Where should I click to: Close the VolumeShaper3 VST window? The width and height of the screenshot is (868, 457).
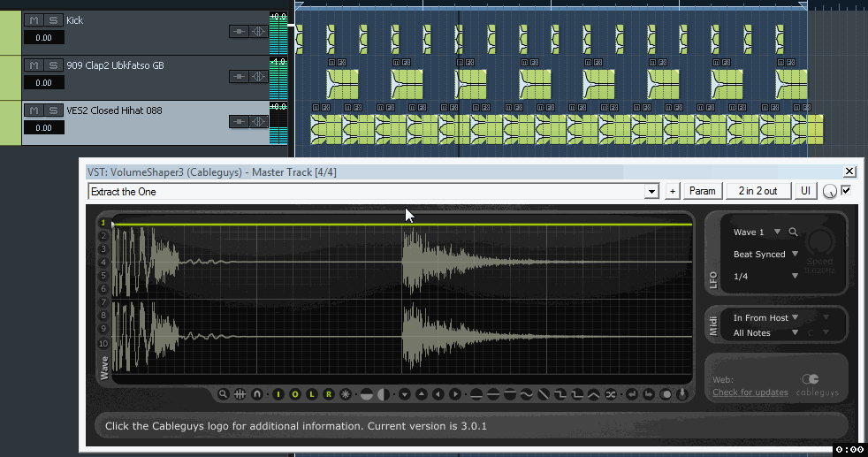(849, 171)
